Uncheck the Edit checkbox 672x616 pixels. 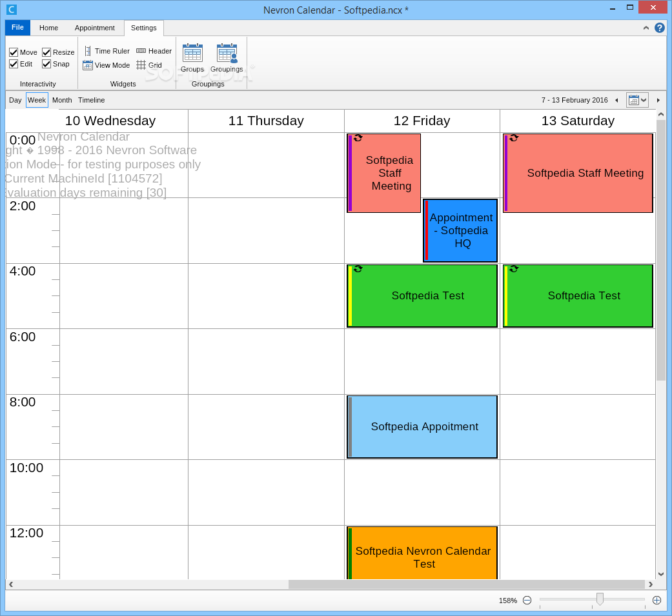tap(14, 64)
